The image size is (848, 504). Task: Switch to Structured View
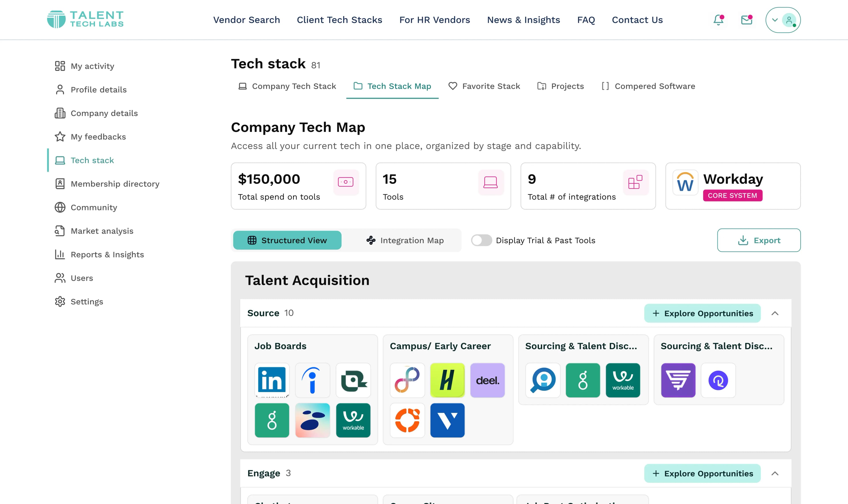[x=287, y=240]
